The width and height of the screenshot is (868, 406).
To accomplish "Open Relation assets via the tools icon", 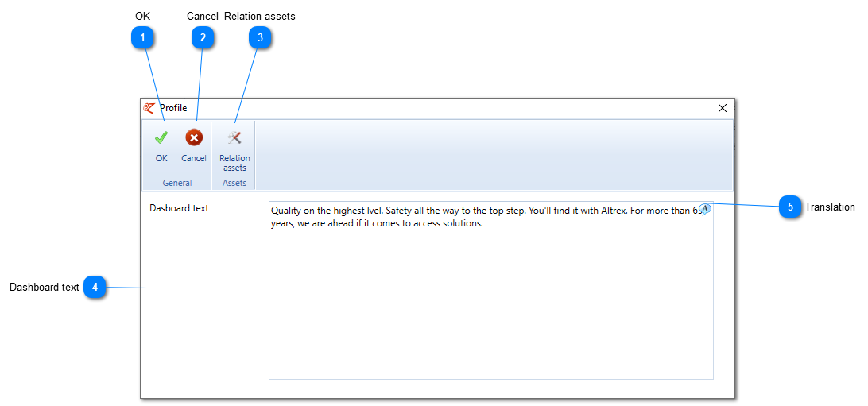I will (x=234, y=137).
